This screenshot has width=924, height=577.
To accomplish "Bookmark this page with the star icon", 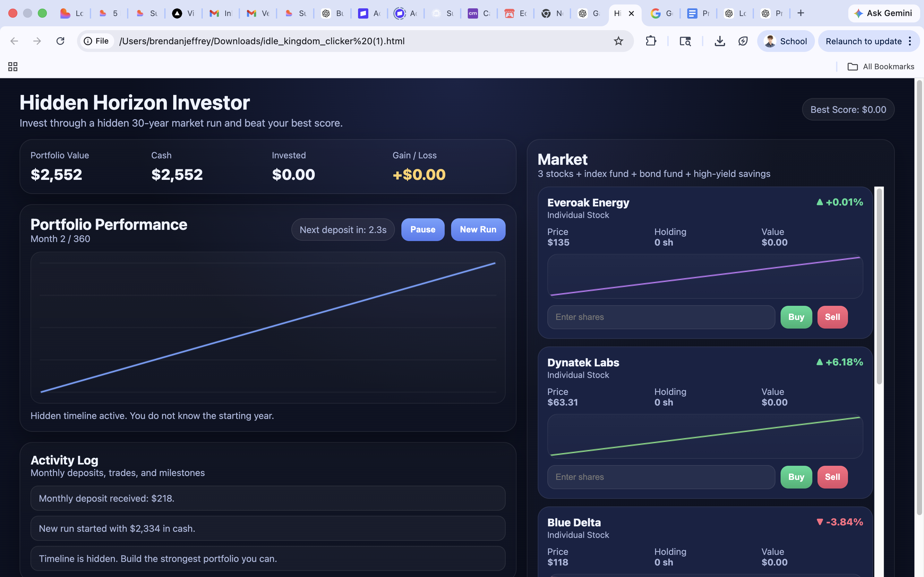I will (x=618, y=41).
